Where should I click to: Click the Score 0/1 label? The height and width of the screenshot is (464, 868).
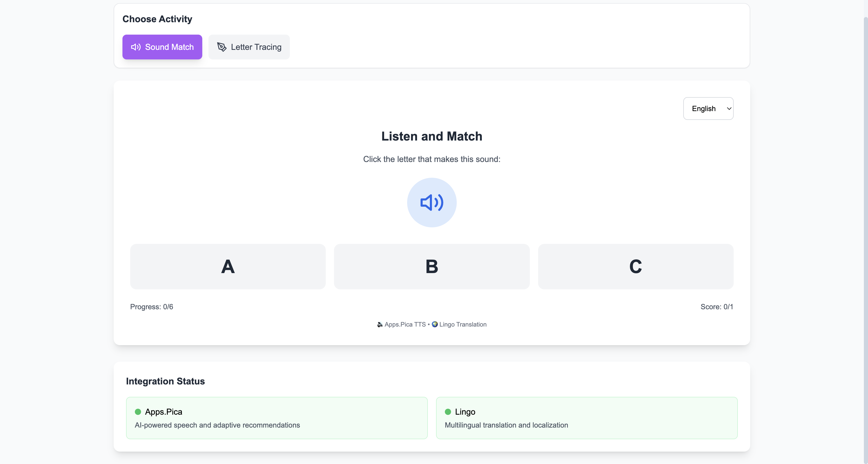[716, 307]
